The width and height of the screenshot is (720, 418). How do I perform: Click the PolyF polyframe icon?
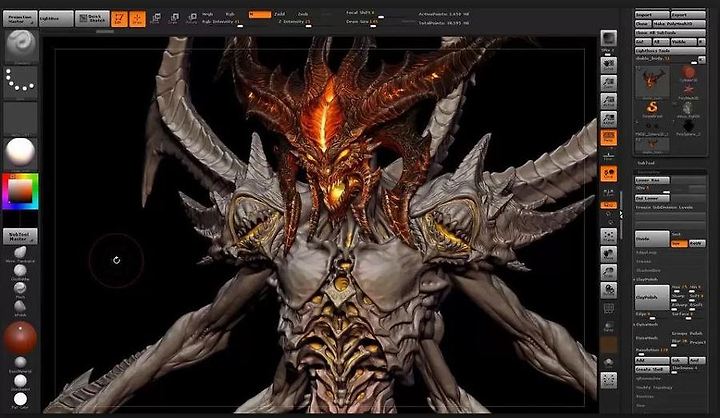coord(609,308)
